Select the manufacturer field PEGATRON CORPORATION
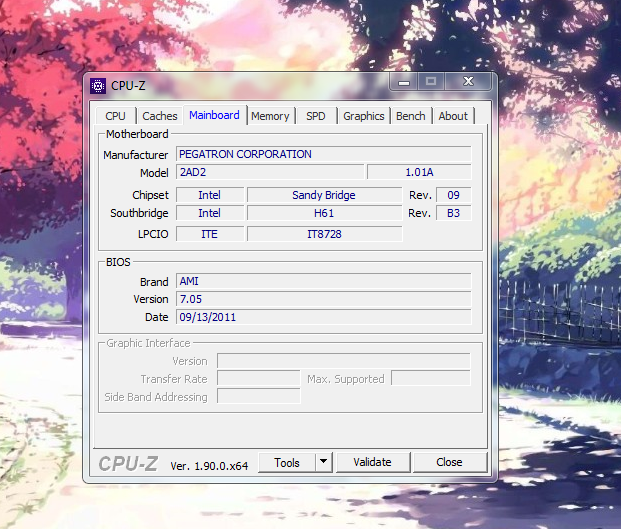The height and width of the screenshot is (529, 621). click(324, 154)
